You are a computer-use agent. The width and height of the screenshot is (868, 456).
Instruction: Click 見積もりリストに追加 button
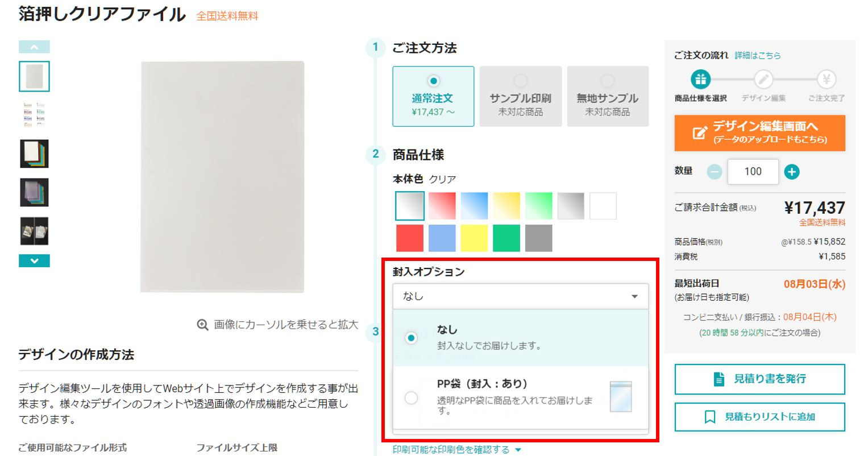pyautogui.click(x=760, y=417)
